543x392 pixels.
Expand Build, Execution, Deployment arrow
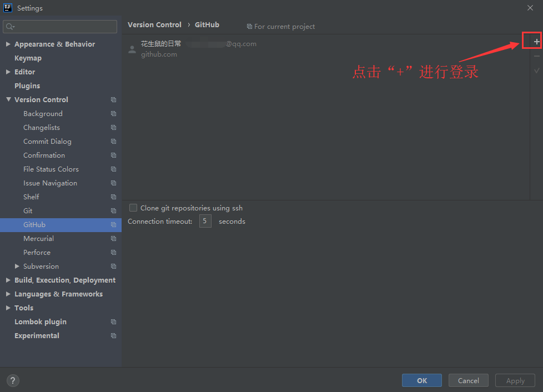pyautogui.click(x=8, y=280)
